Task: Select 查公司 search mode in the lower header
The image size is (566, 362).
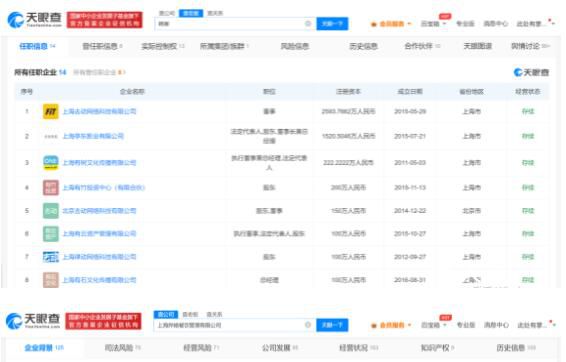Action: 166,314
